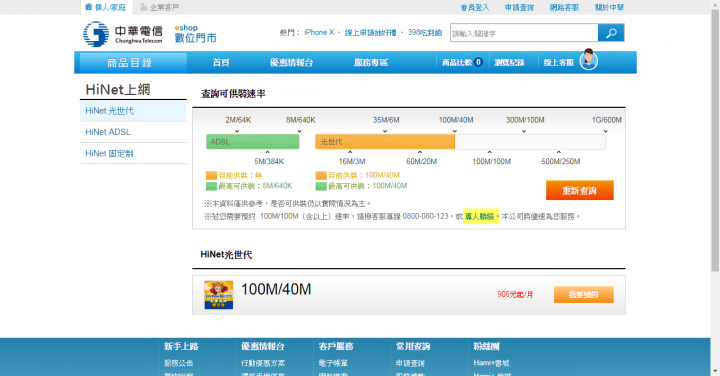This screenshot has width=720, height=376.
Task: Select HiNet 光世代 in the sidebar
Action: click(133, 111)
